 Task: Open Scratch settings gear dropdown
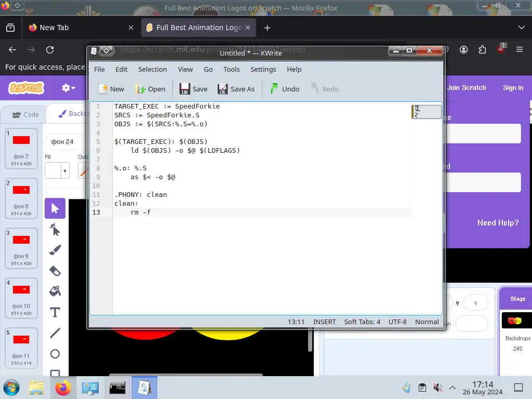click(x=68, y=88)
